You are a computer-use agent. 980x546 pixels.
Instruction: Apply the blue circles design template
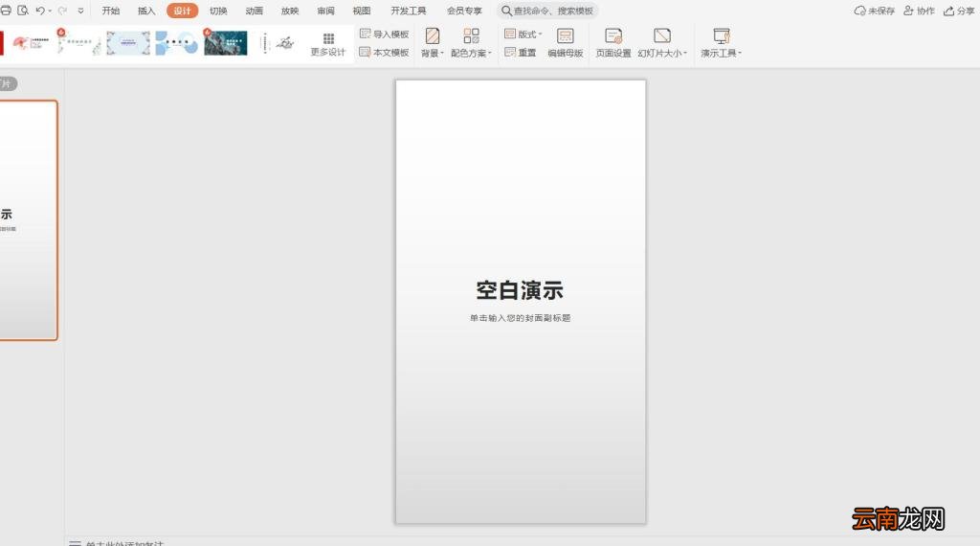tap(177, 43)
